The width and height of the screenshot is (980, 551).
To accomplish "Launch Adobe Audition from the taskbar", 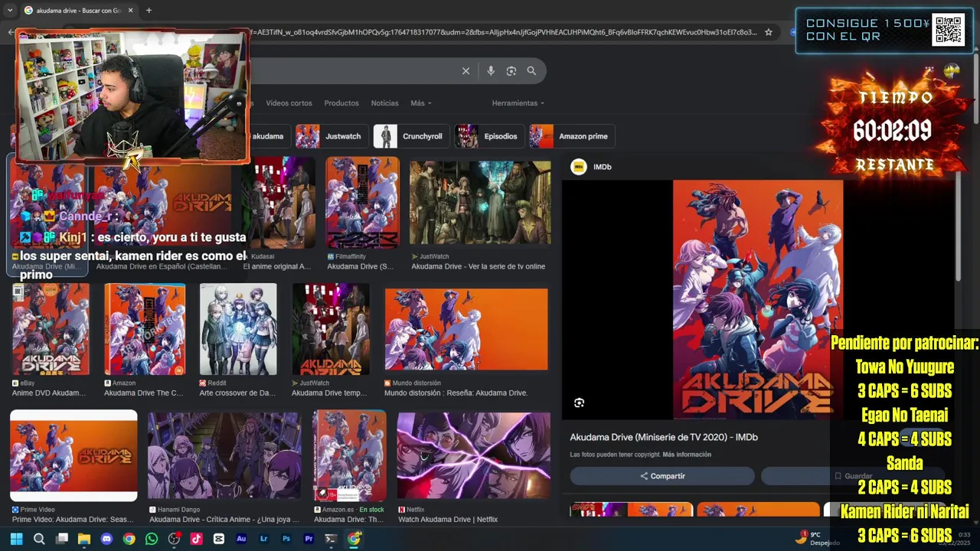I will (x=241, y=539).
